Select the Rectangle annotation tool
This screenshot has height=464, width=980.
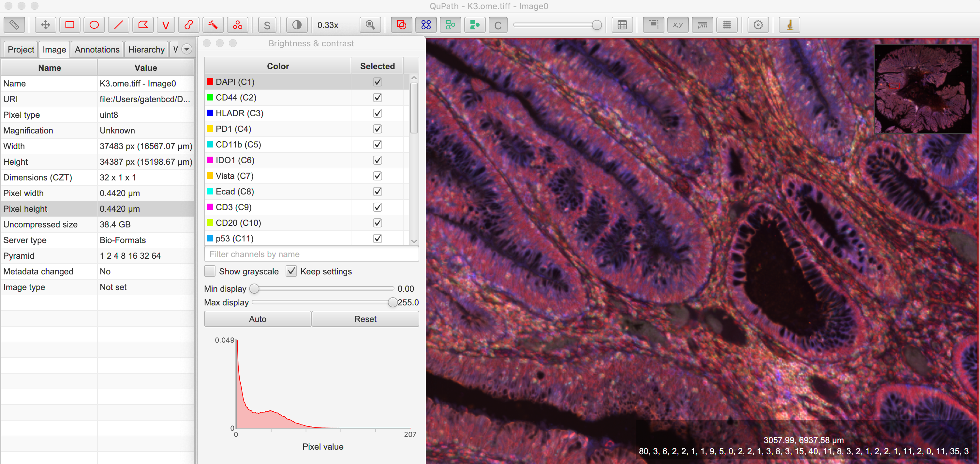pyautogui.click(x=70, y=25)
